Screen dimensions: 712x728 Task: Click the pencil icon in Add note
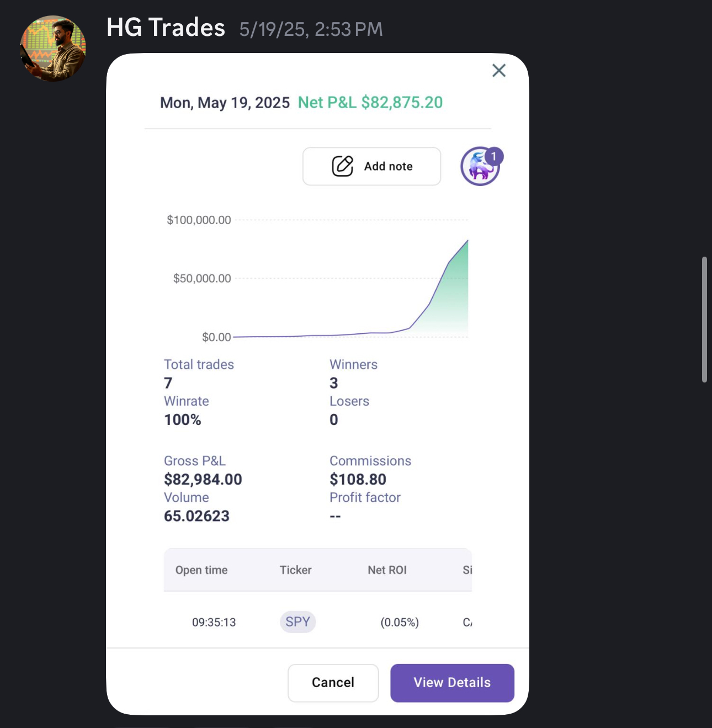pos(342,166)
